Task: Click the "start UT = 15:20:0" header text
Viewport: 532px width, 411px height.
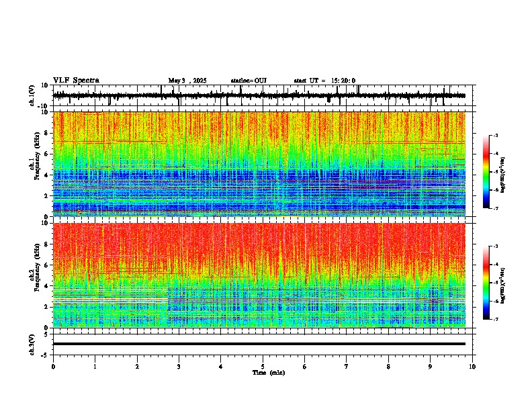Action: pyautogui.click(x=324, y=81)
